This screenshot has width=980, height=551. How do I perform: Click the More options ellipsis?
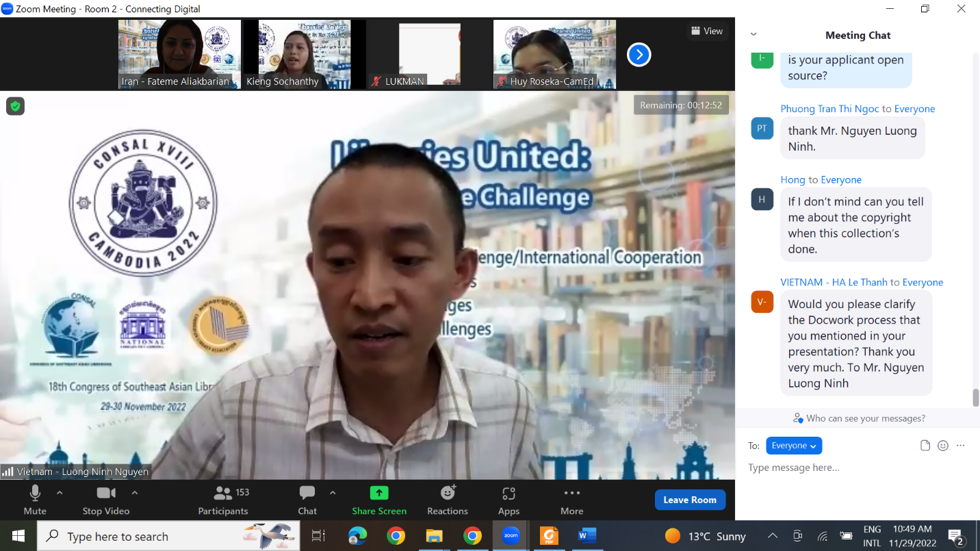coord(571,500)
